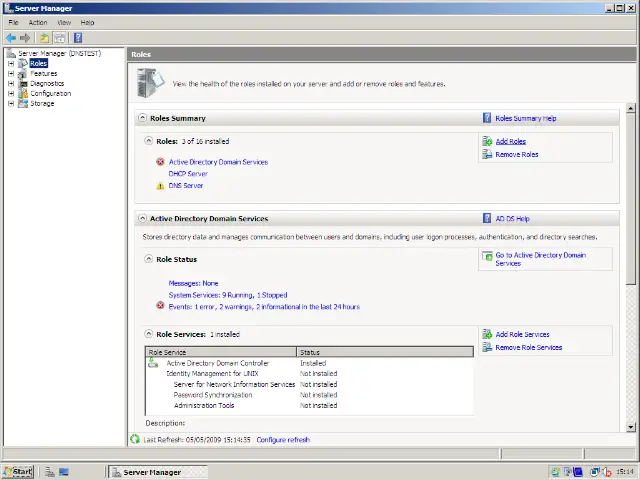Open the Action menu
Image resolution: width=640 pixels, height=480 pixels.
click(x=37, y=22)
